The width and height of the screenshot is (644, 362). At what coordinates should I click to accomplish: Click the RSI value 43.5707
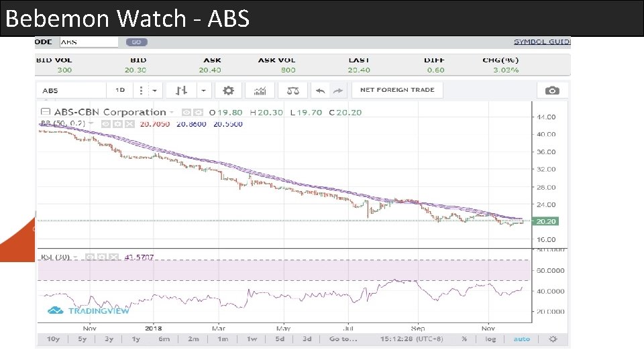click(x=140, y=257)
